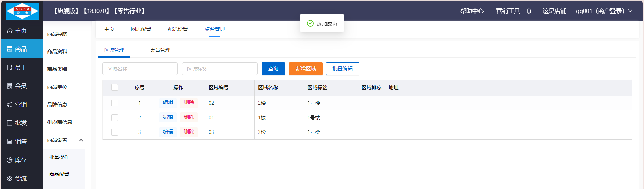Select the checkbox for row 03 3楼
The width and height of the screenshot is (644, 189).
115,132
